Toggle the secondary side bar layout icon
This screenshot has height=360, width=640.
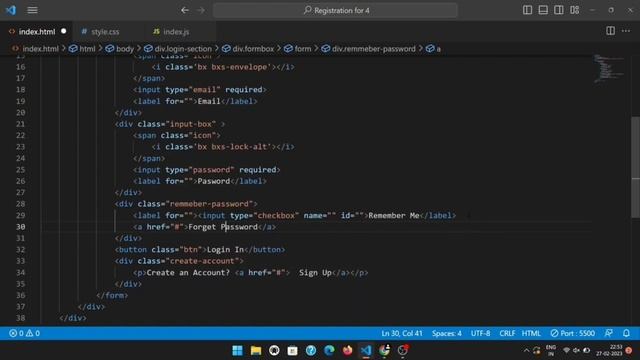559,10
